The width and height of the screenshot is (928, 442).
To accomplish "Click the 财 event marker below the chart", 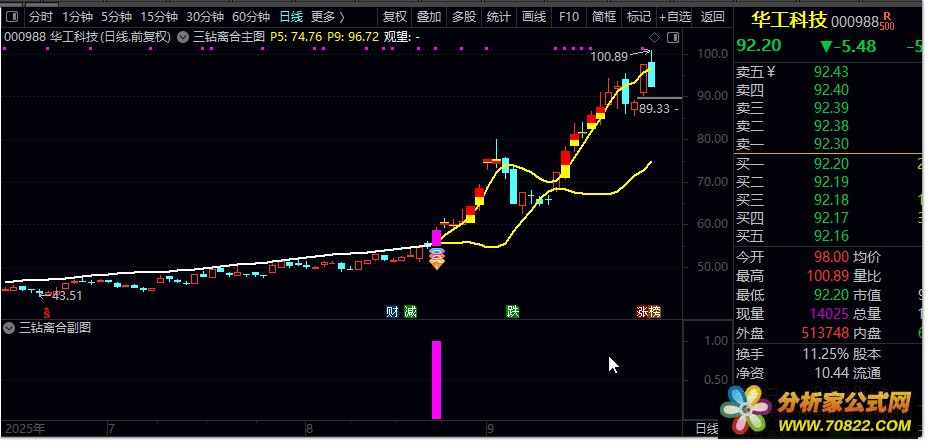I will (x=392, y=312).
